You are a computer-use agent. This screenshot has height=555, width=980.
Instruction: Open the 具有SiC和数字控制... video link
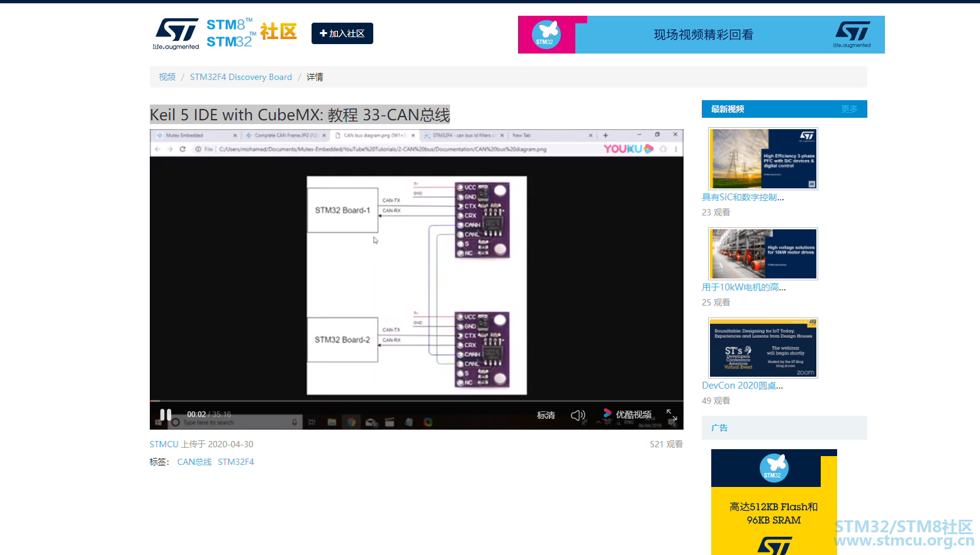[743, 197]
